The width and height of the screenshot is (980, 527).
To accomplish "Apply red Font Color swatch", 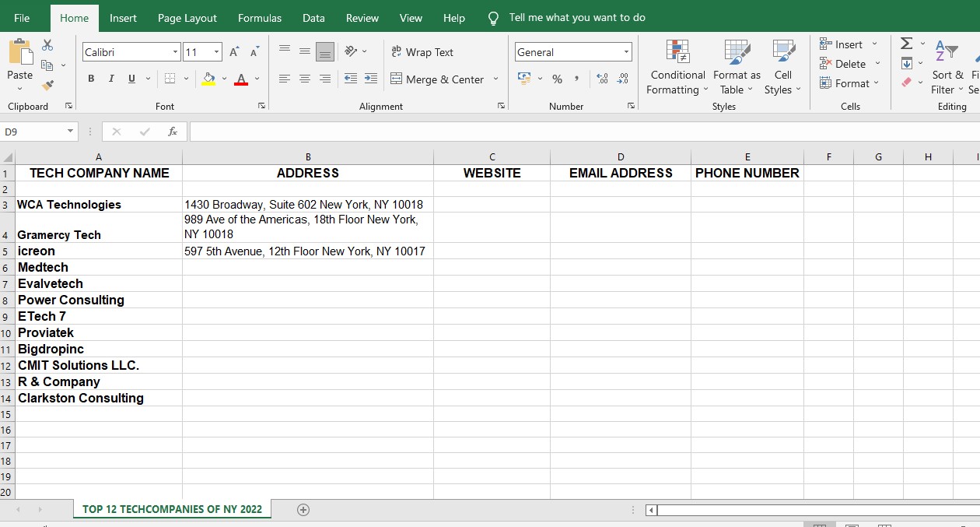I will (241, 79).
